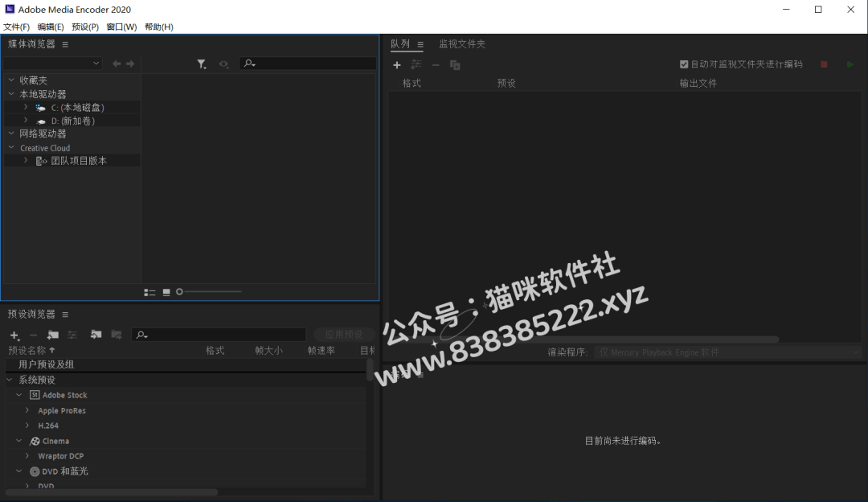The width and height of the screenshot is (868, 502).
Task: Open preset settings sliders icon
Action: [x=72, y=335]
